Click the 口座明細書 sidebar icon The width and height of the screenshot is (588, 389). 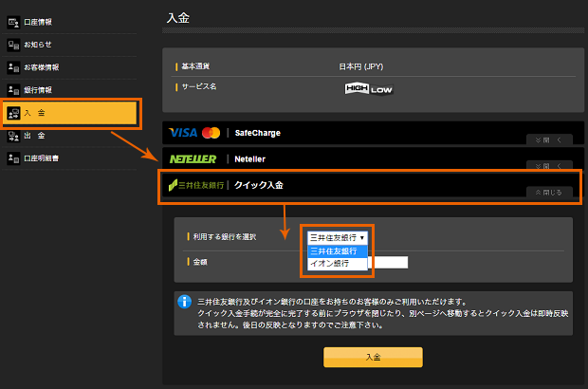tap(13, 158)
